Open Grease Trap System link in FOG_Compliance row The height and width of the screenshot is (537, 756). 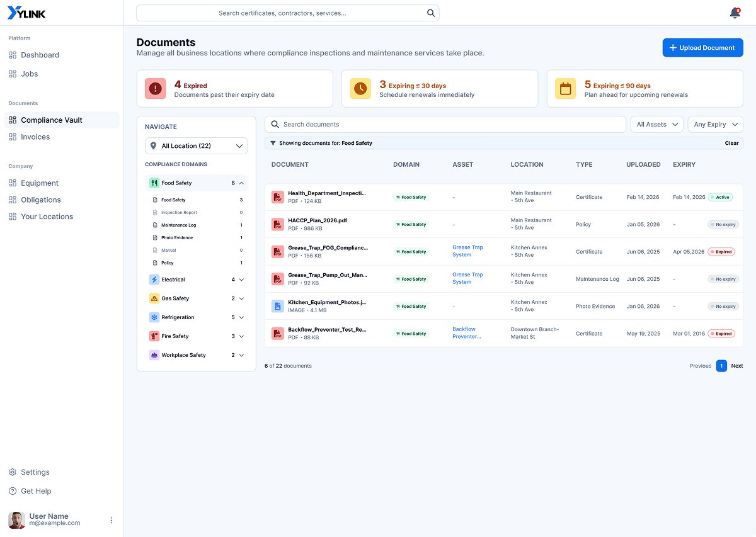point(467,251)
